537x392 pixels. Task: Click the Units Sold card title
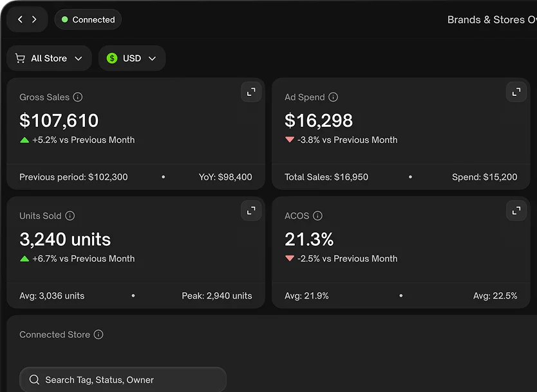[41, 216]
